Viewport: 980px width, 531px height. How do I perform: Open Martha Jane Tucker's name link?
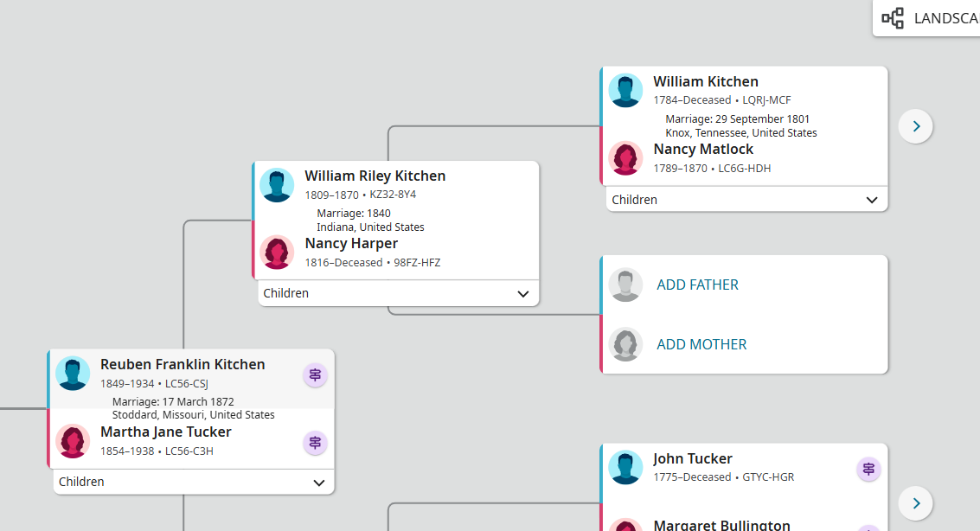pos(166,432)
